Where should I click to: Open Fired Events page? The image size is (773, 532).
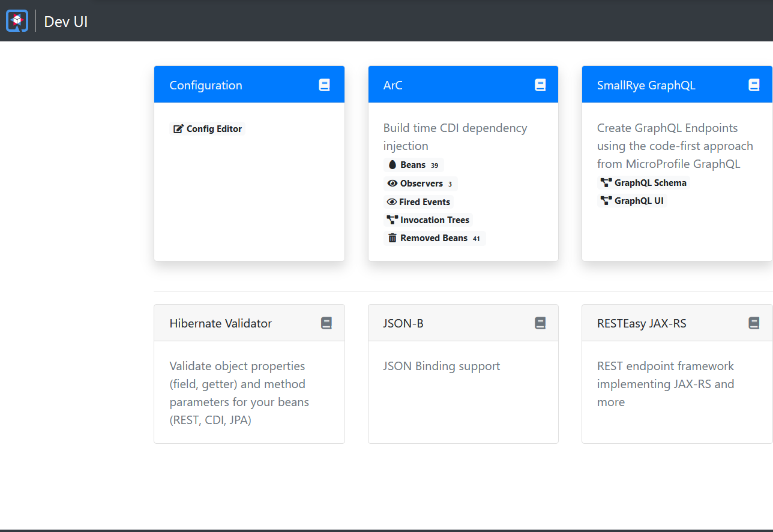pyautogui.click(x=418, y=202)
